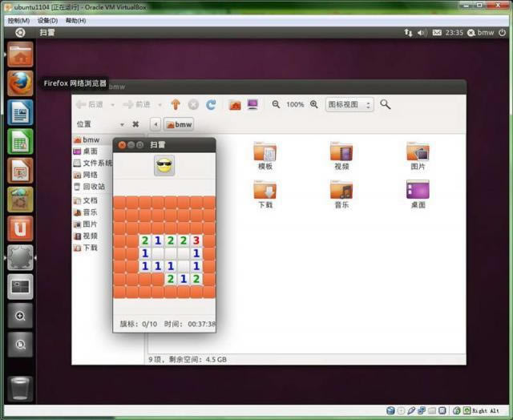Open the 音乐 folder icon in main pane
513x420 pixels.
[341, 194]
